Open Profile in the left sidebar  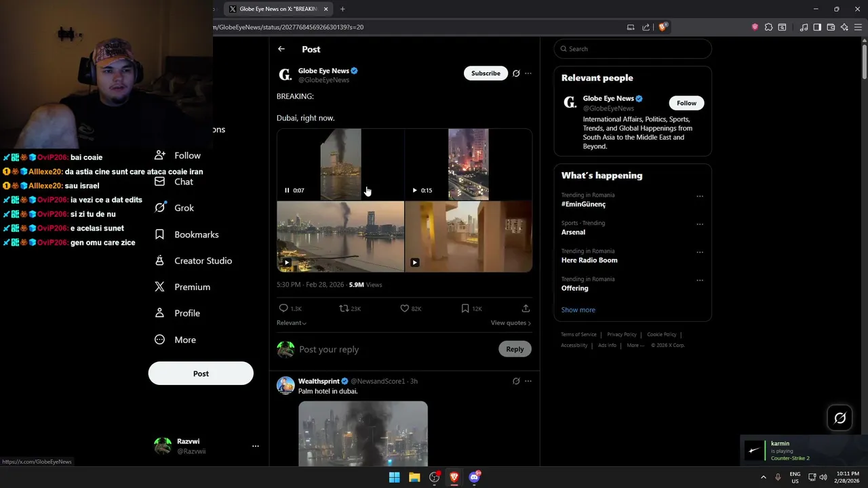tap(177, 313)
